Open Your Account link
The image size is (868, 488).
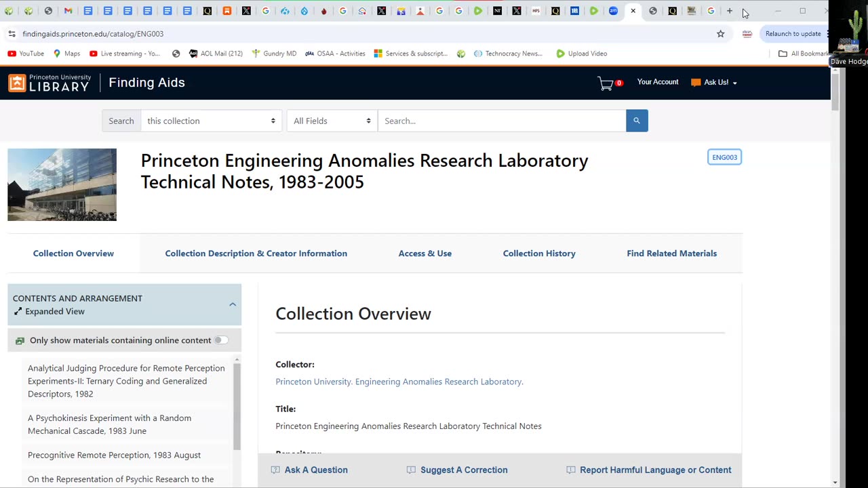tap(657, 82)
